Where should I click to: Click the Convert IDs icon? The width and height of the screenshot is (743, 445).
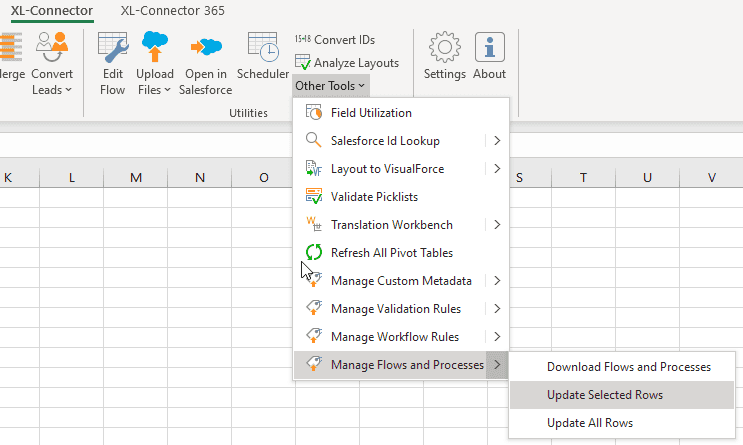point(303,39)
